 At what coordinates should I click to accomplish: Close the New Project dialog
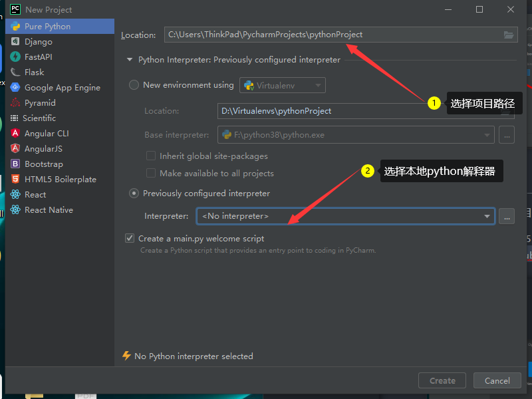[x=511, y=9]
